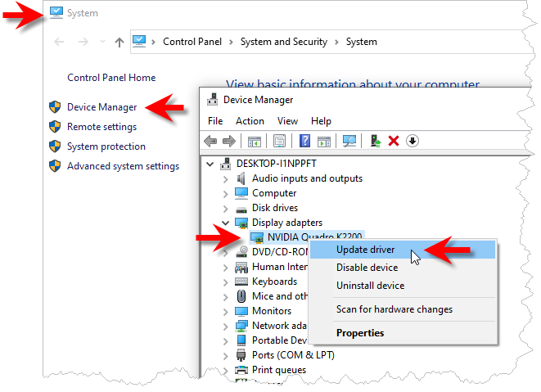Click Back arrow in System window navigation
Image resolution: width=541 pixels, height=392 pixels.
click(60, 42)
